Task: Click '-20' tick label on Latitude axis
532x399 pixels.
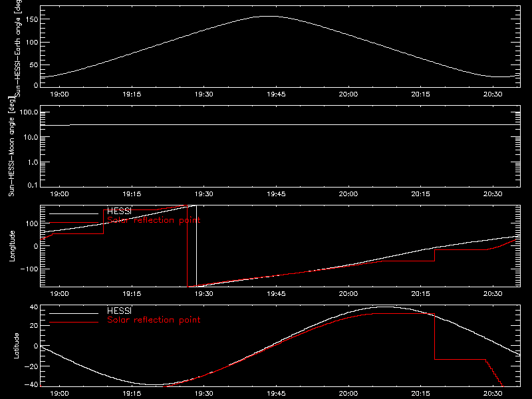Action: pos(31,366)
